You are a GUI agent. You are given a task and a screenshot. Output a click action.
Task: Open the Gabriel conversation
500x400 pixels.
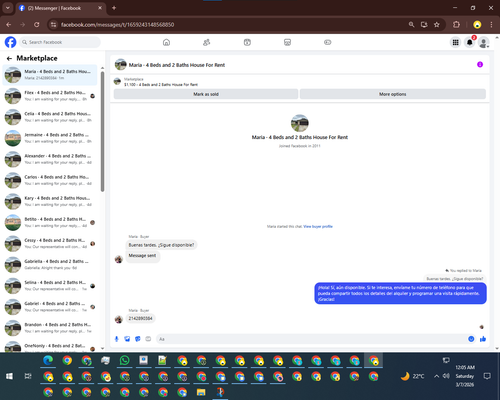pyautogui.click(x=50, y=307)
